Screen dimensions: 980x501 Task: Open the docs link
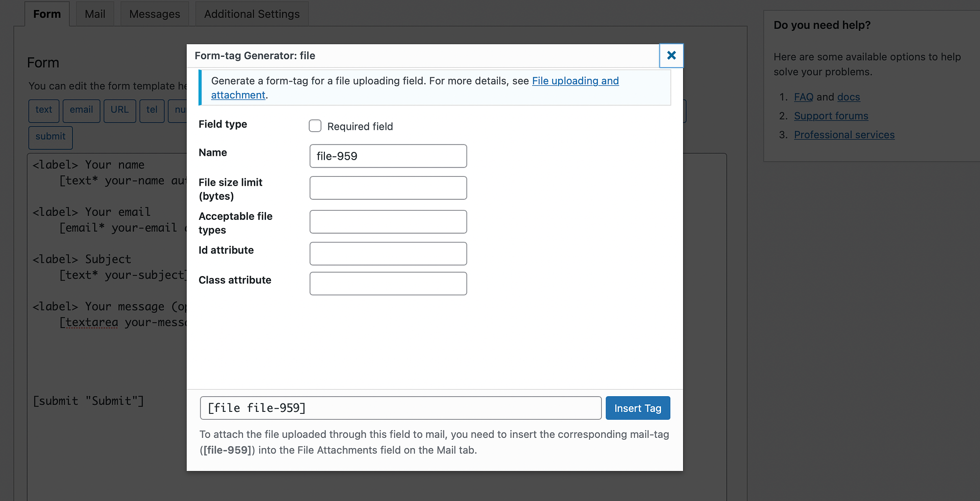click(x=849, y=97)
